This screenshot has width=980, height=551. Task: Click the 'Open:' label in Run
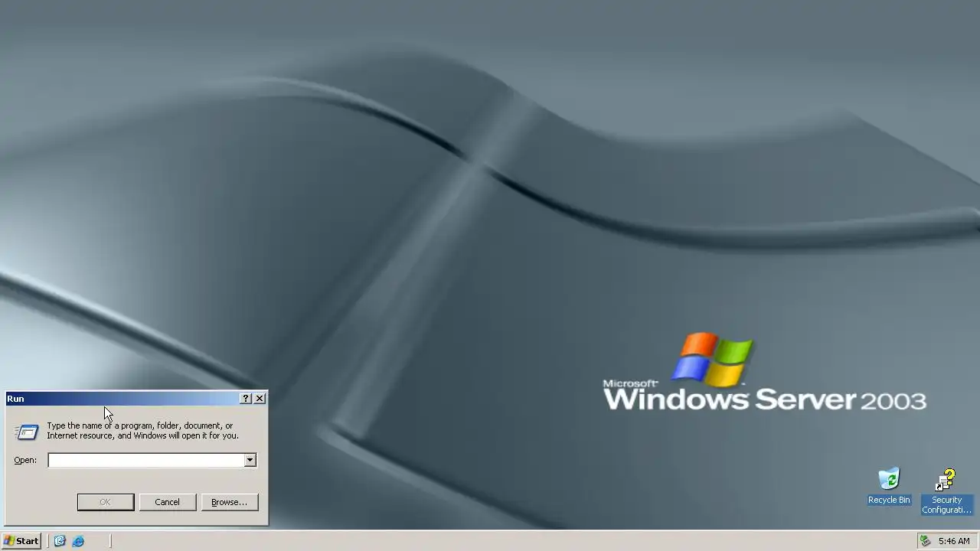point(25,460)
